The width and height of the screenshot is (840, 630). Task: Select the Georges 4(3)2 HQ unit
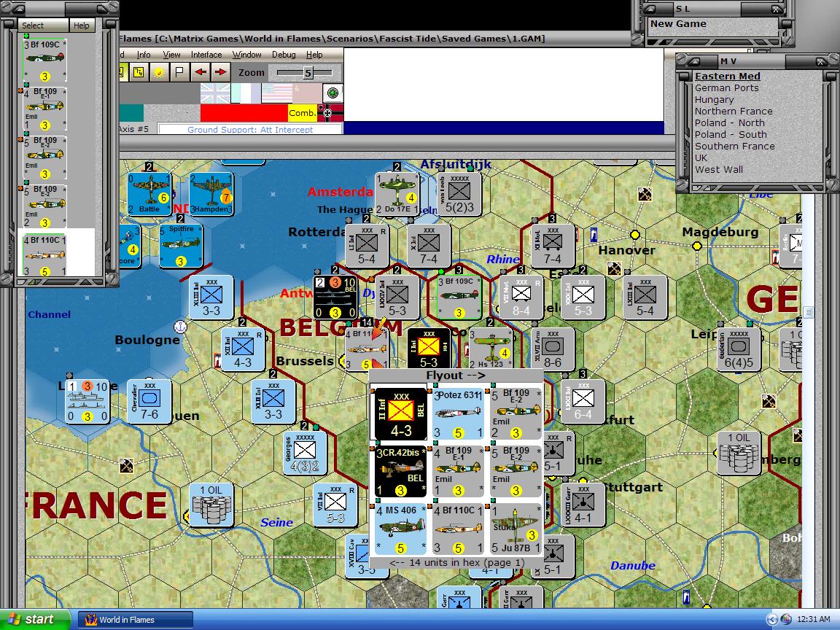tap(305, 453)
